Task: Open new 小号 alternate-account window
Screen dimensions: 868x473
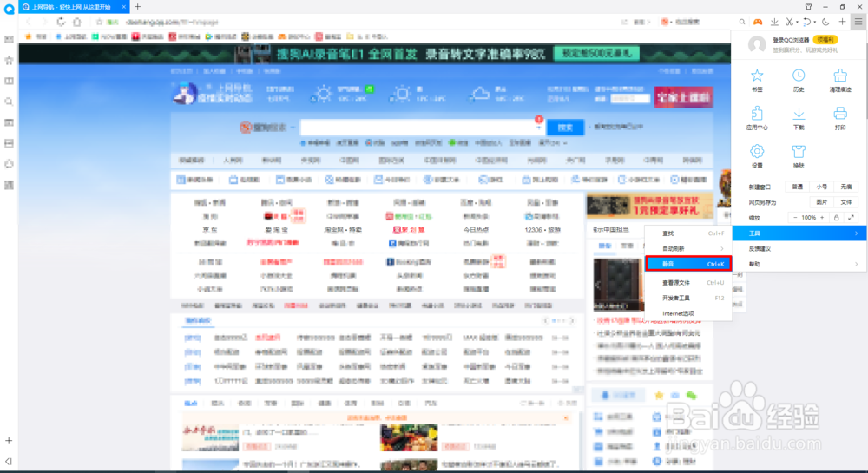Action: pos(821,187)
